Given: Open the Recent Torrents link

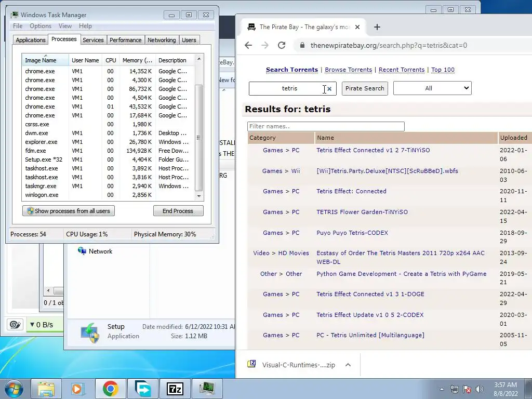Looking at the screenshot, I should (402, 70).
